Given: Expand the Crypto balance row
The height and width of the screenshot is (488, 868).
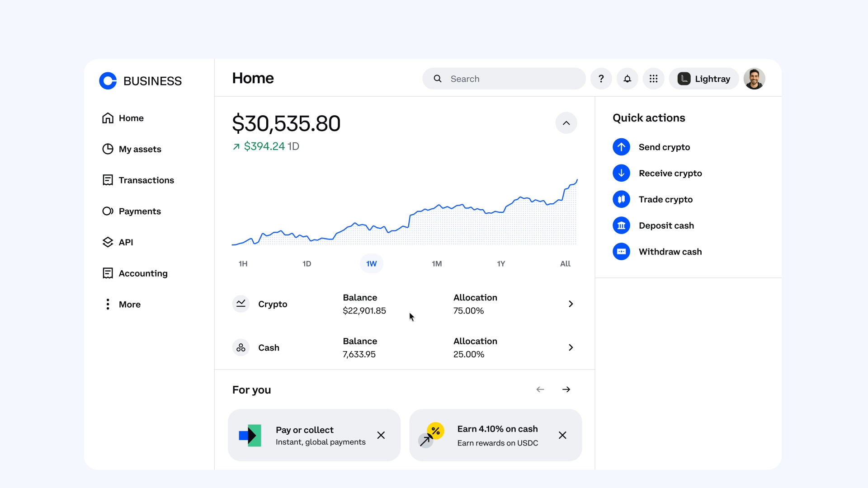Looking at the screenshot, I should point(570,304).
